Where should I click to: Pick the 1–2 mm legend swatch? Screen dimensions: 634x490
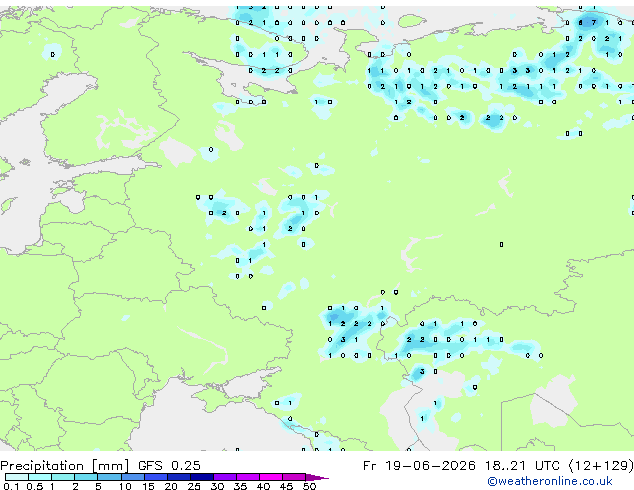63,477
